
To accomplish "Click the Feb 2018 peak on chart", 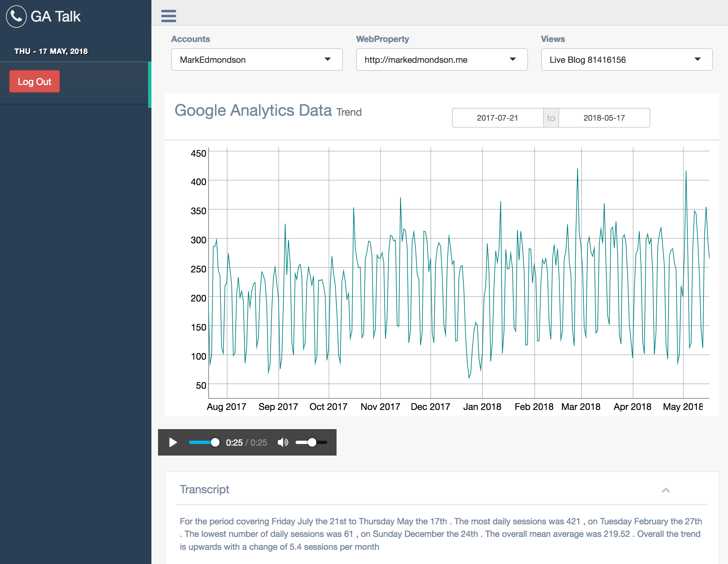I will pyautogui.click(x=577, y=169).
